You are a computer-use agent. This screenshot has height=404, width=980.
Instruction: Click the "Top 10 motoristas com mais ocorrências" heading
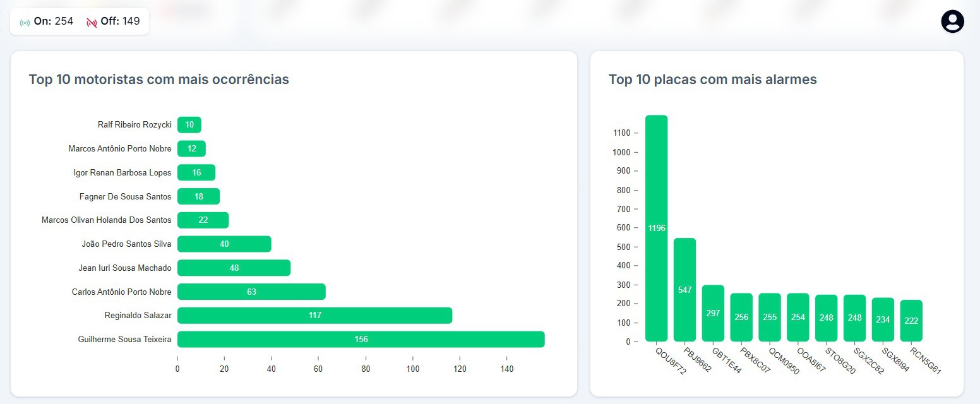(x=158, y=80)
